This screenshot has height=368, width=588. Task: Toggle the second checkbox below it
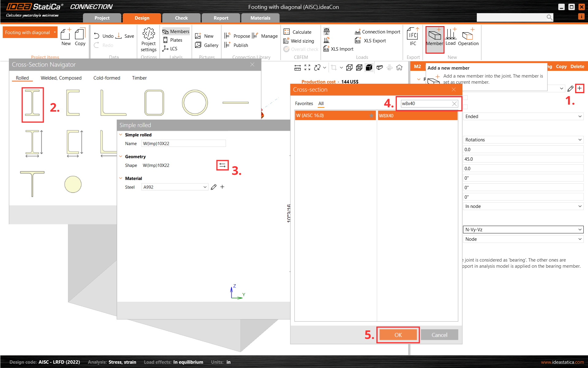(x=466, y=107)
